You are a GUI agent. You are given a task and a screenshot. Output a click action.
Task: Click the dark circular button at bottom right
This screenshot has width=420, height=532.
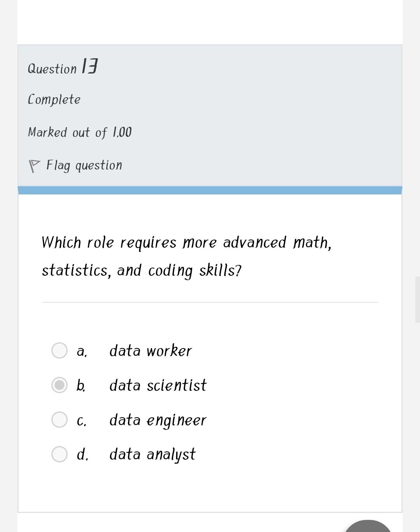tap(369, 529)
